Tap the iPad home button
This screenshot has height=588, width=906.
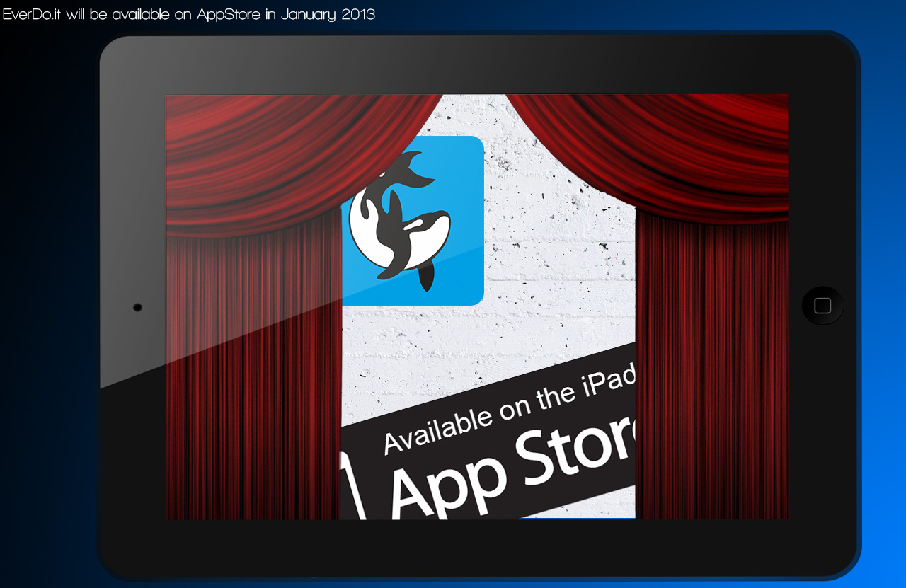point(822,306)
